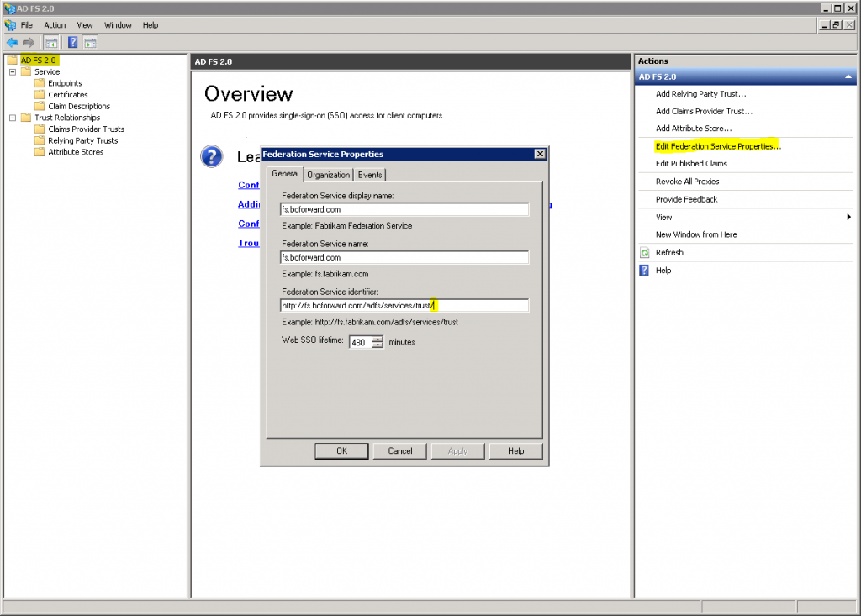Click the partially hidden "Addi" link
Viewport: 861px width, 616px height.
pyautogui.click(x=249, y=204)
